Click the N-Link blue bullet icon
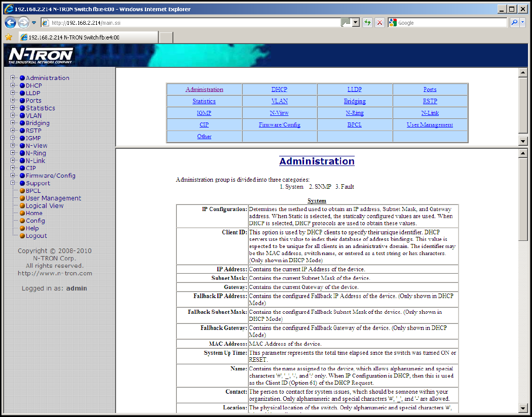 22,161
